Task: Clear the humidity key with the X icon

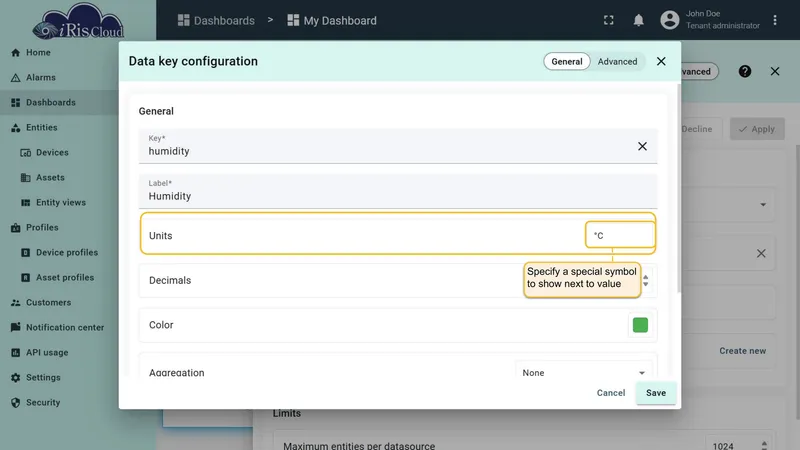Action: pos(642,146)
